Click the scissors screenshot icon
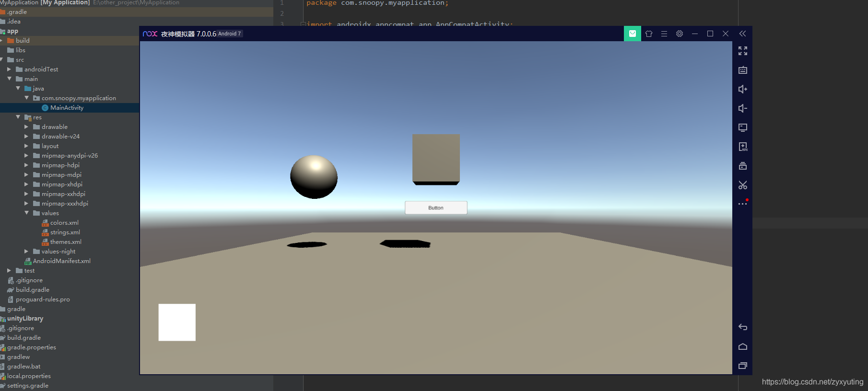The height and width of the screenshot is (391, 868). tap(743, 185)
